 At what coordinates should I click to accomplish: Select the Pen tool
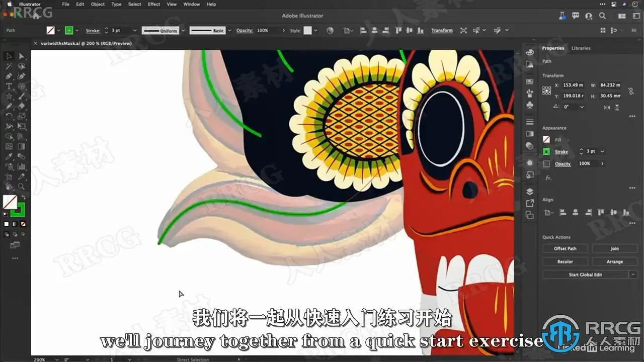click(x=9, y=76)
